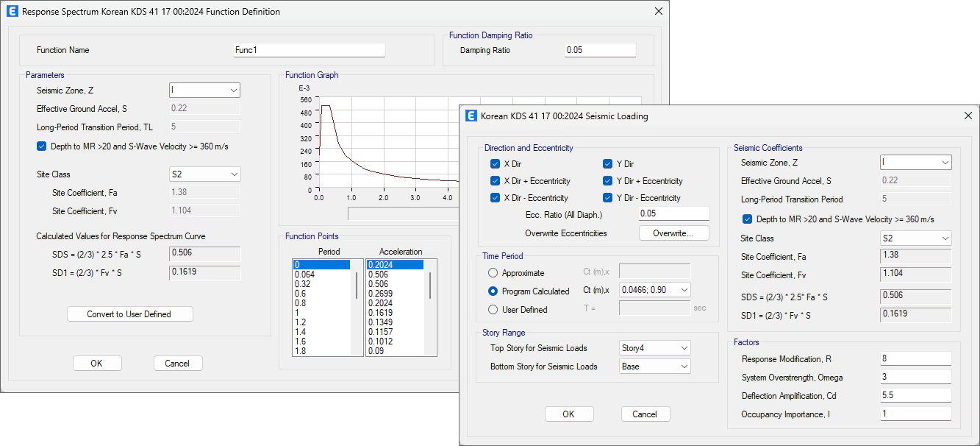Image resolution: width=980 pixels, height=446 pixels.
Task: Click the Function Name input field
Action: point(309,50)
